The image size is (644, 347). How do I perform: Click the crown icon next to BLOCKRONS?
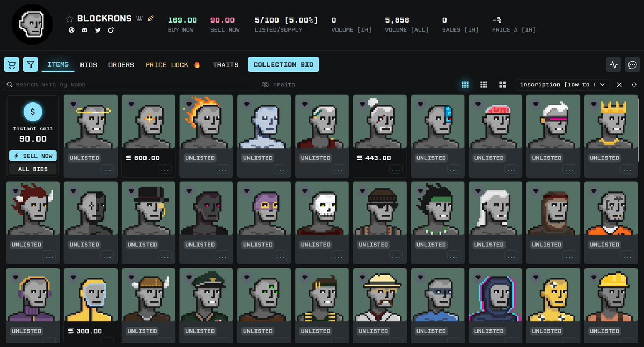140,19
